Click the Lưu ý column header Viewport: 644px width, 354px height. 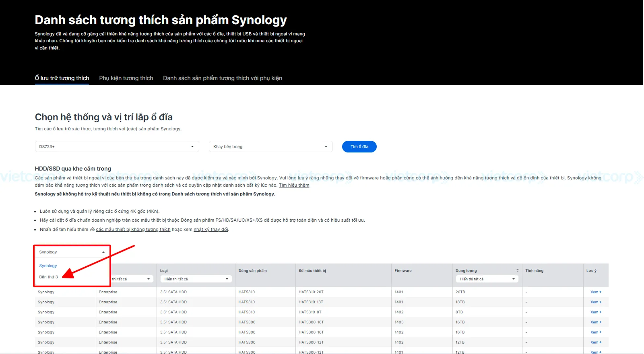pos(591,271)
